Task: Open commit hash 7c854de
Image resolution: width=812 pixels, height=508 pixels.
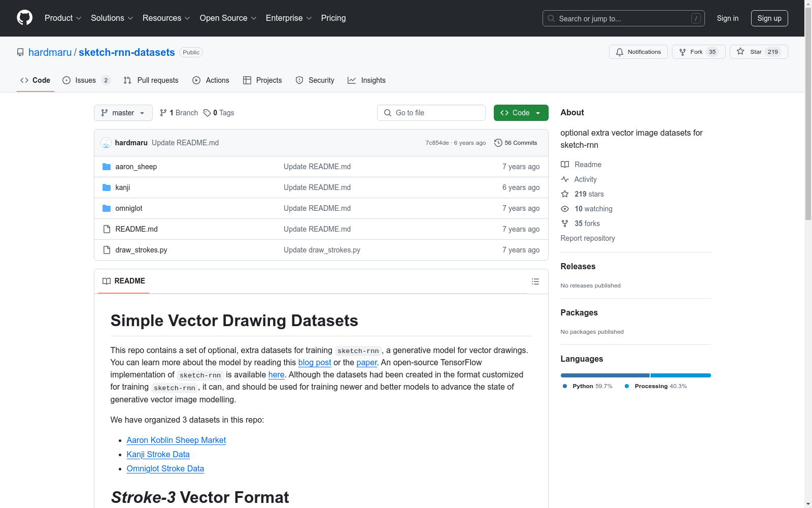Action: coord(437,143)
